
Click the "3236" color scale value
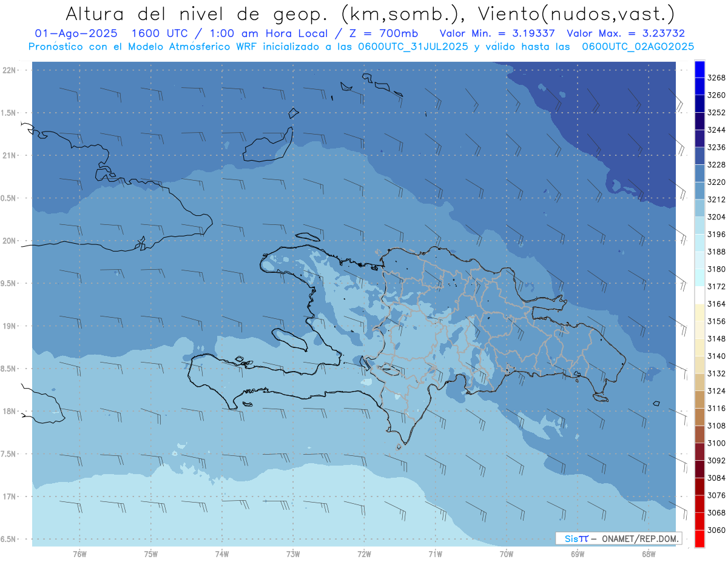tap(716, 147)
